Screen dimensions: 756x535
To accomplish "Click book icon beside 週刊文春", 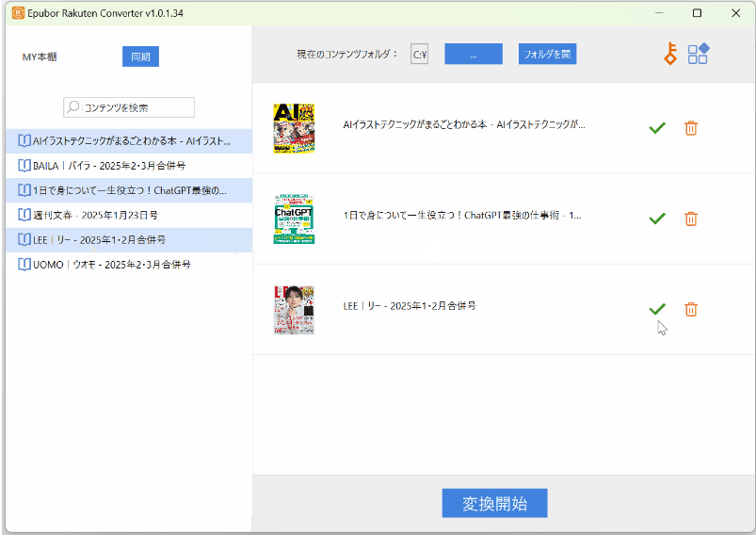I will click(24, 215).
